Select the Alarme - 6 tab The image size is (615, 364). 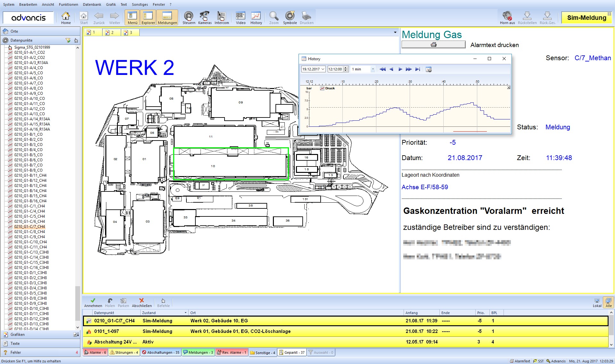pyautogui.click(x=95, y=352)
